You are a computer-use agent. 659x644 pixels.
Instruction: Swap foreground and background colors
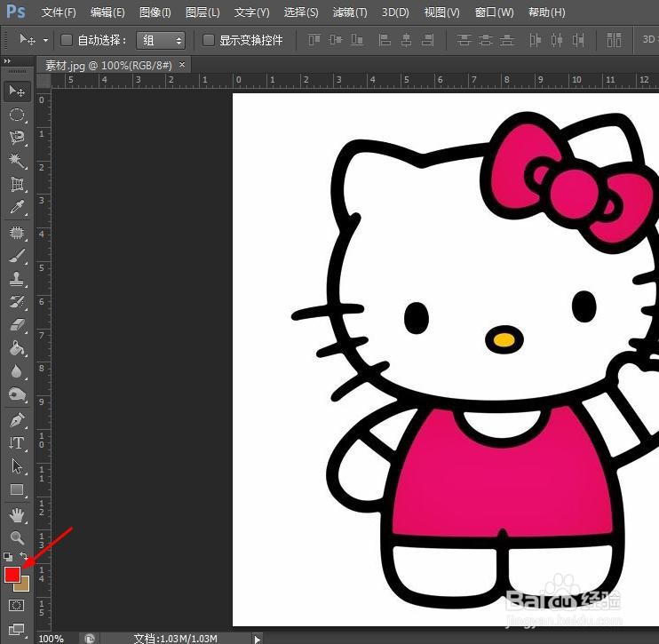tap(23, 556)
